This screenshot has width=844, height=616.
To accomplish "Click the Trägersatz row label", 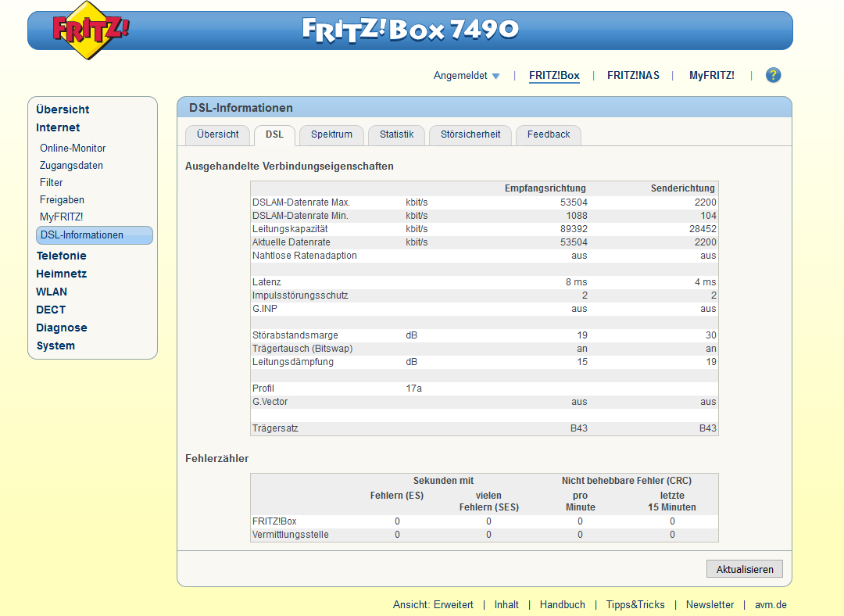I will [x=275, y=428].
